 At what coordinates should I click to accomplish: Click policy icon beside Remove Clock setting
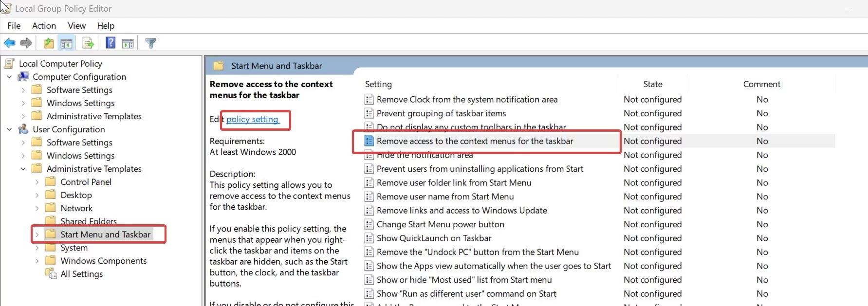click(x=369, y=99)
